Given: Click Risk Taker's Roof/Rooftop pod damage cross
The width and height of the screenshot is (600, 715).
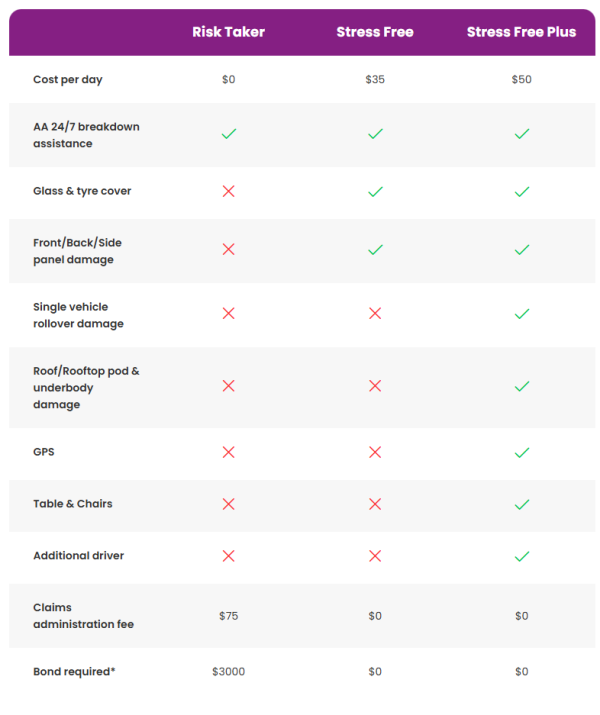Looking at the screenshot, I should tap(229, 386).
